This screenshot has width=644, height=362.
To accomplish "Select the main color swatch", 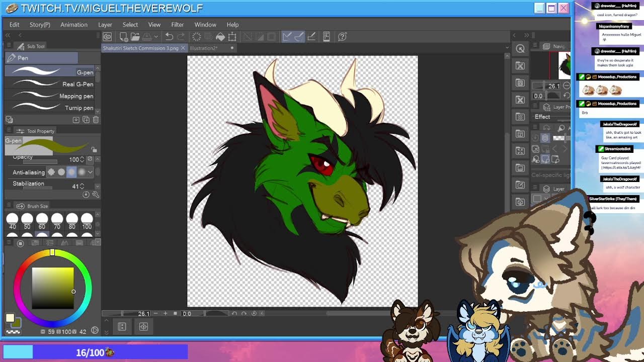I will tap(10, 318).
